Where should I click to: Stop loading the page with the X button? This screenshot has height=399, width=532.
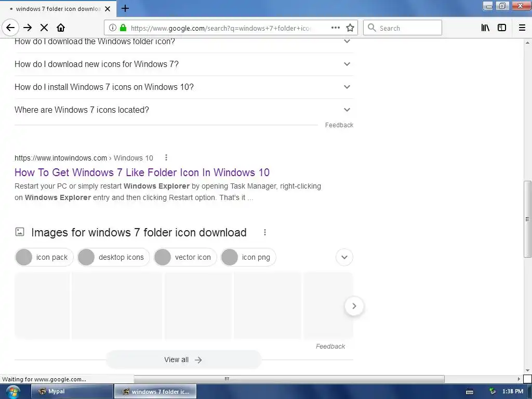(x=44, y=28)
